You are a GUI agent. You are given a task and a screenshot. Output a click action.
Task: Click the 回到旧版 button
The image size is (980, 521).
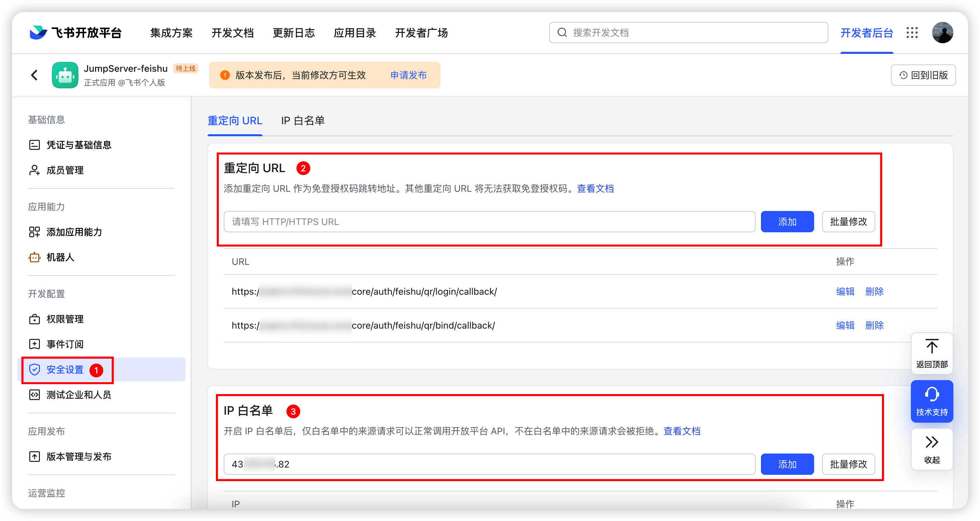pos(923,75)
